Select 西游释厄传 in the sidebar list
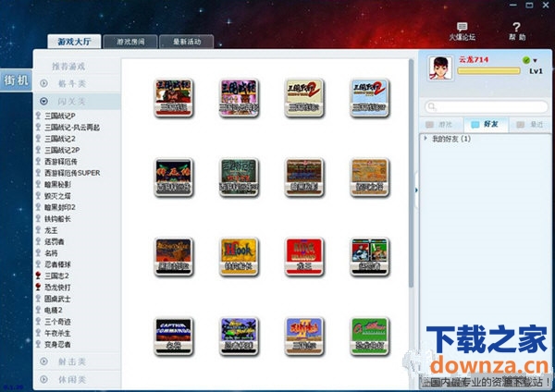The width and height of the screenshot is (555, 392). click(x=60, y=161)
